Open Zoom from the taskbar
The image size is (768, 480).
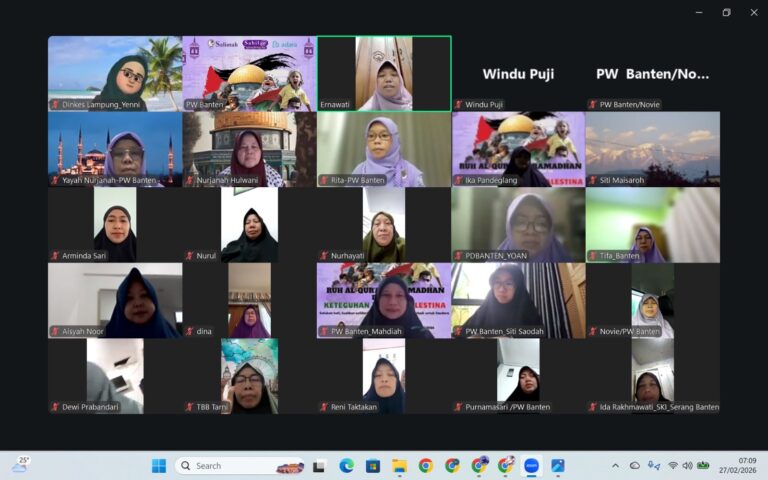[531, 466]
